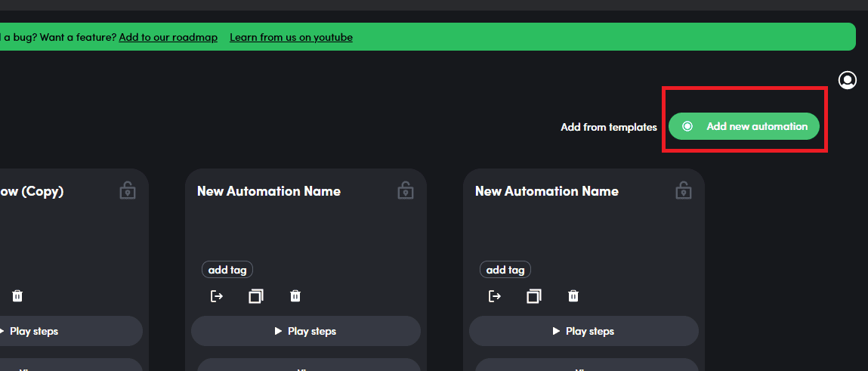The height and width of the screenshot is (371, 868).
Task: Click export icon on the rightmost New Automation Name card
Action: point(495,296)
